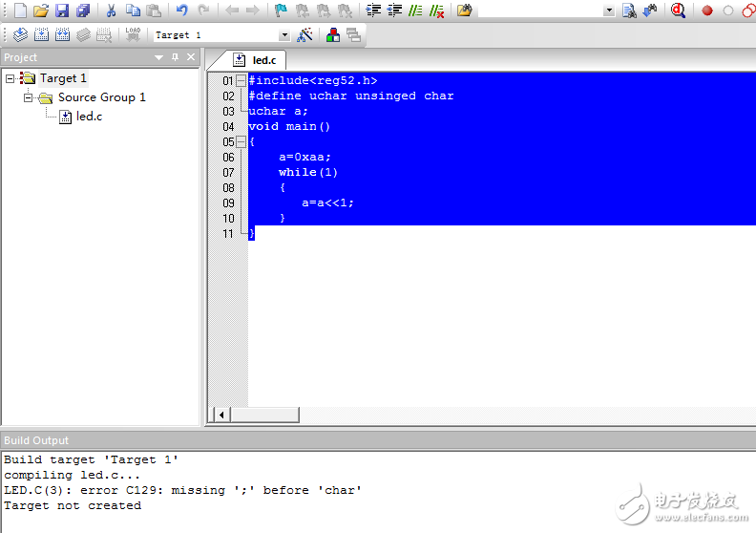
Task: Clear all bookmarks
Action: 345,11
